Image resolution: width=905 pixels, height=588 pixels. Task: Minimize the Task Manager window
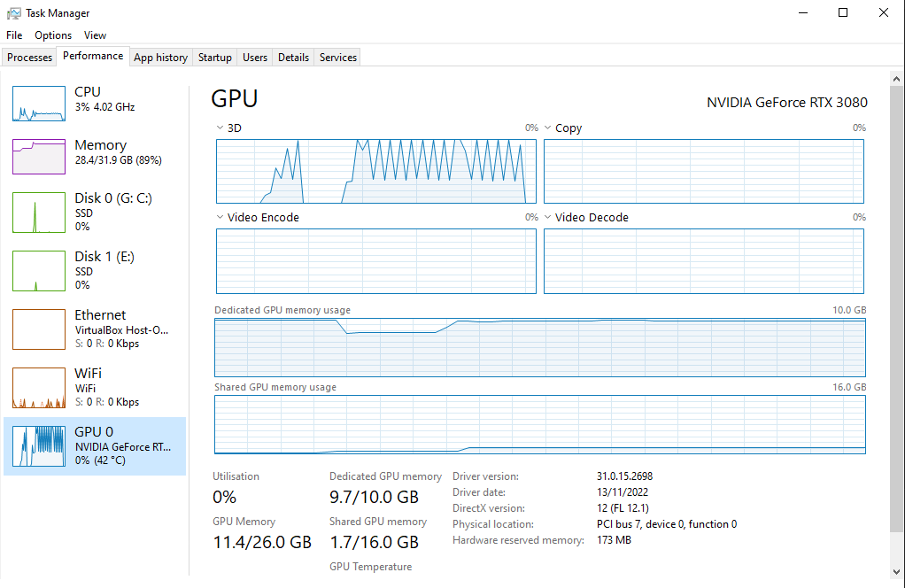click(803, 12)
